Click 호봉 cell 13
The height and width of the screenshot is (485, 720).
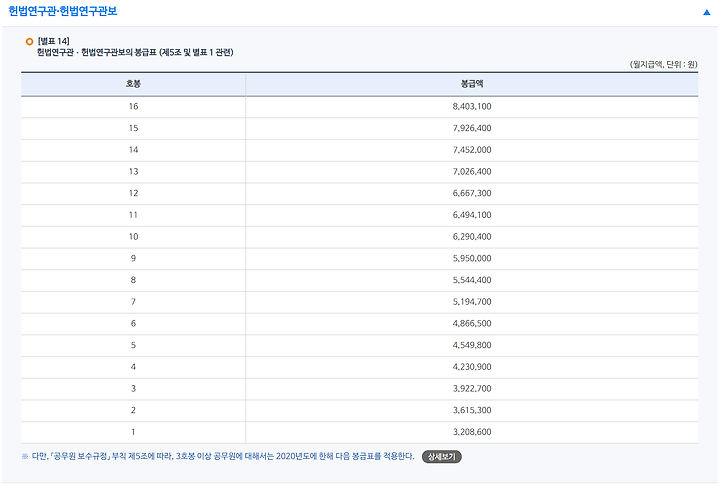[133, 171]
